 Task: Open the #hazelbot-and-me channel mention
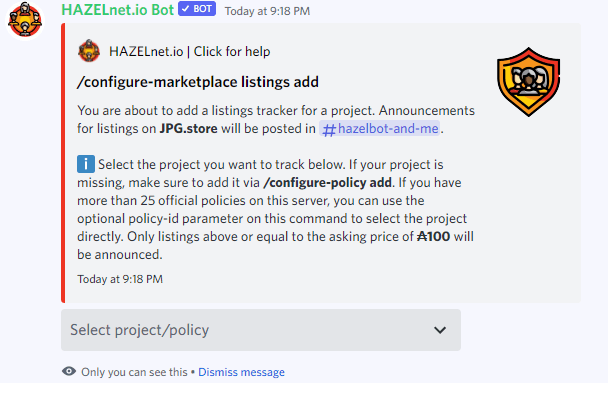pyautogui.click(x=380, y=128)
